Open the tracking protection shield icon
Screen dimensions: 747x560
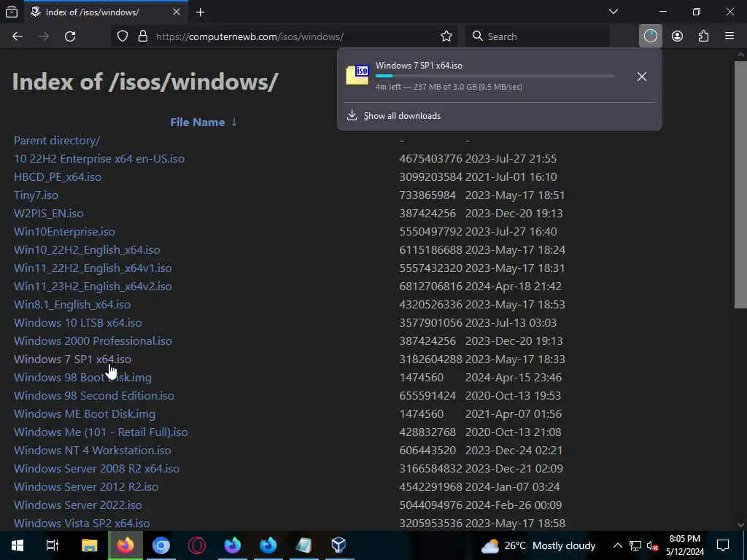[x=123, y=36]
